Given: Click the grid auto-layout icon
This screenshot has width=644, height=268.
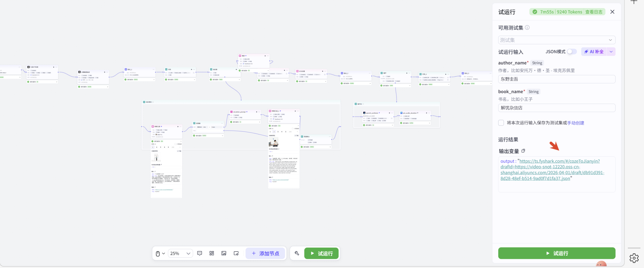Looking at the screenshot, I should click(x=212, y=253).
